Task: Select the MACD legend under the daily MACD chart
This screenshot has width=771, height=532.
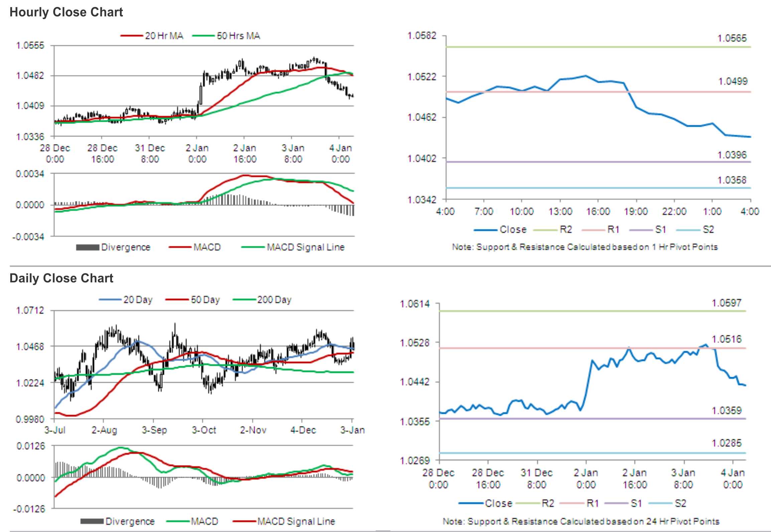Action: pos(192,521)
